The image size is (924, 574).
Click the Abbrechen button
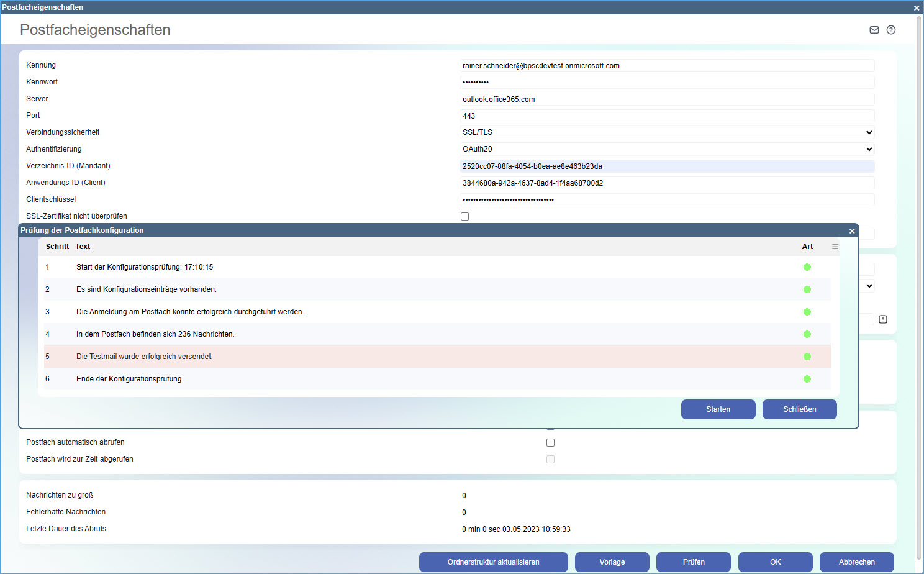[x=857, y=562]
